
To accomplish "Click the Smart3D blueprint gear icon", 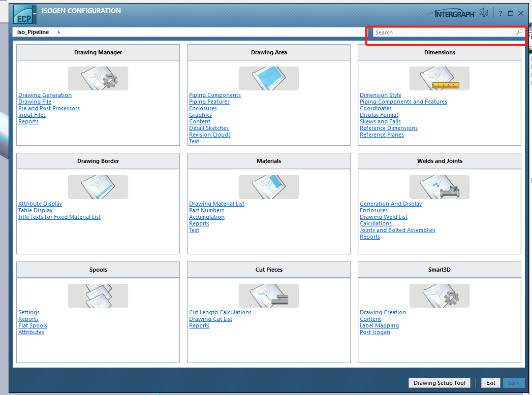I will [x=440, y=295].
